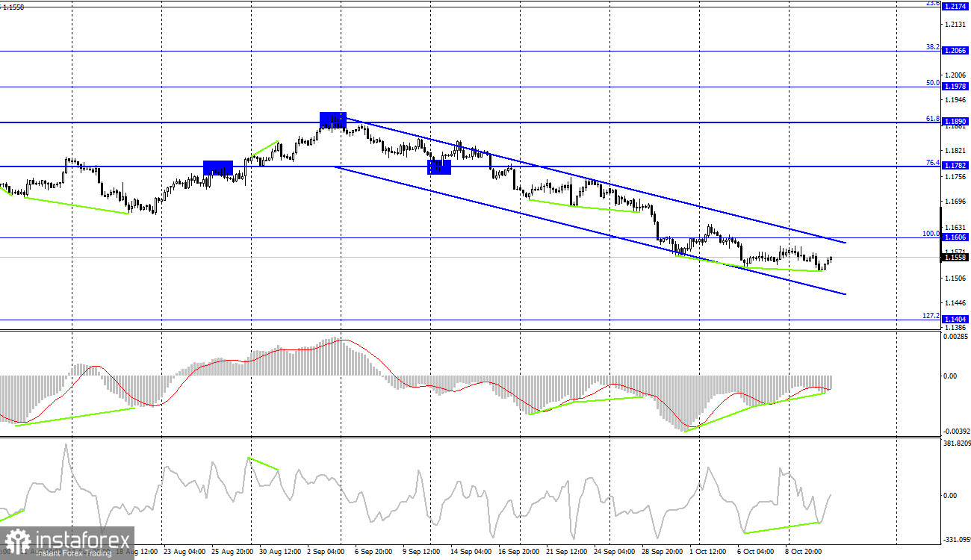Click the 1.1978 Fibonacci price tag
Image resolution: width=971 pixels, height=560 pixels.
pos(956,87)
